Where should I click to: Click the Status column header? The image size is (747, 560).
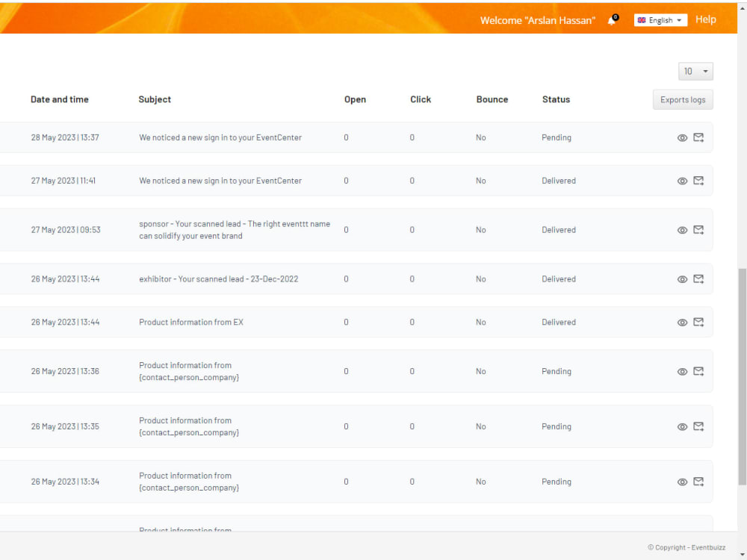pos(556,99)
